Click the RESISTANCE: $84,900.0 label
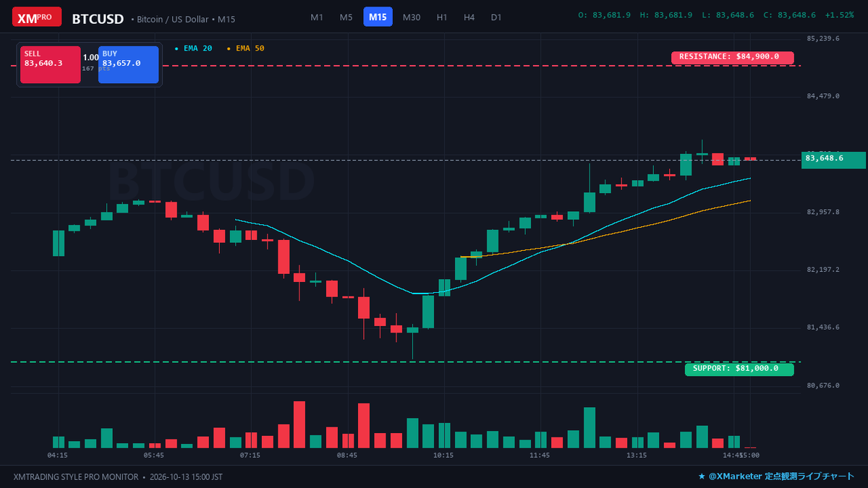 click(732, 57)
